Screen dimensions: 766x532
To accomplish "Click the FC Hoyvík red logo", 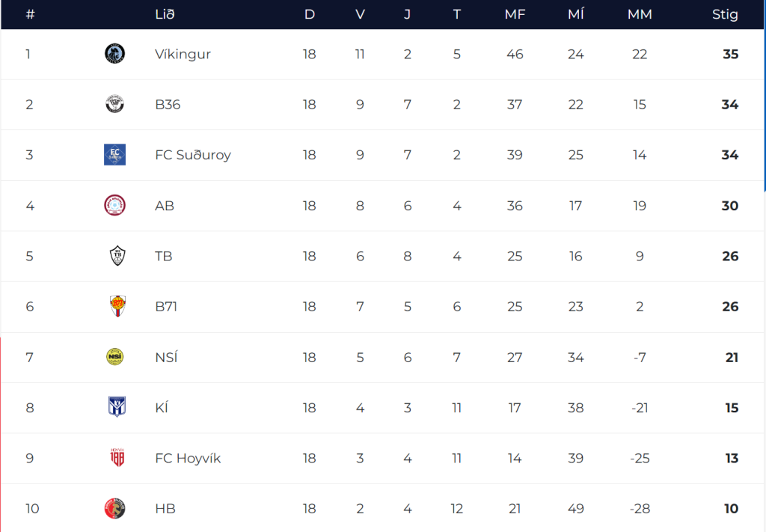I will pos(117,457).
